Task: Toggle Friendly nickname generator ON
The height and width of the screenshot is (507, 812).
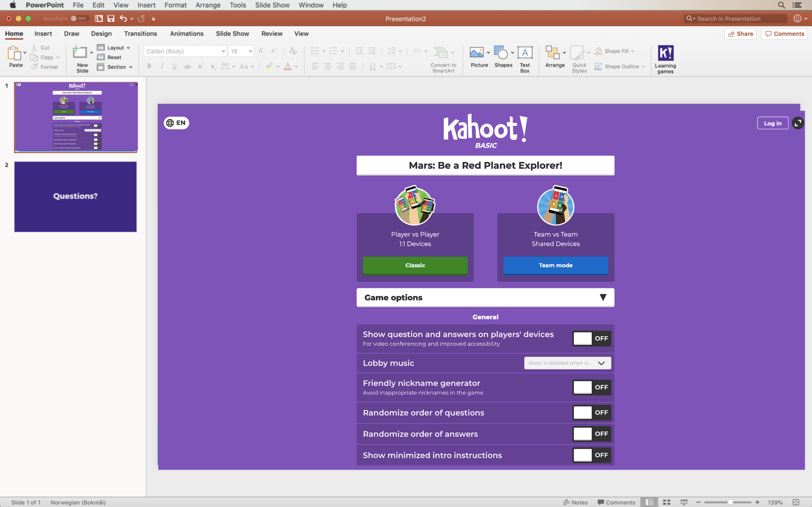Action: click(591, 387)
